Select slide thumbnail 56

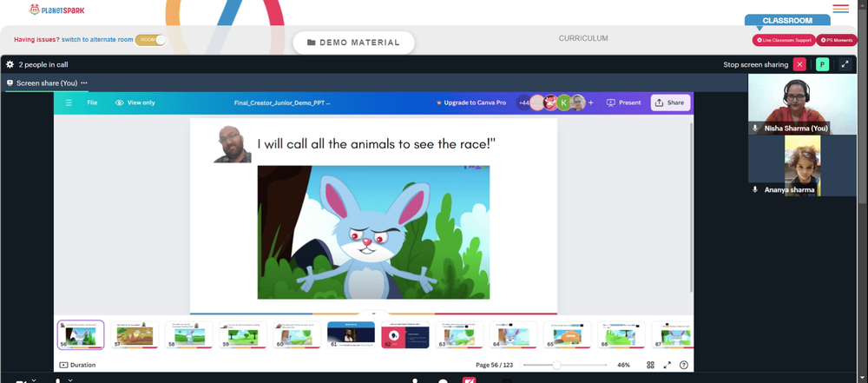(81, 334)
